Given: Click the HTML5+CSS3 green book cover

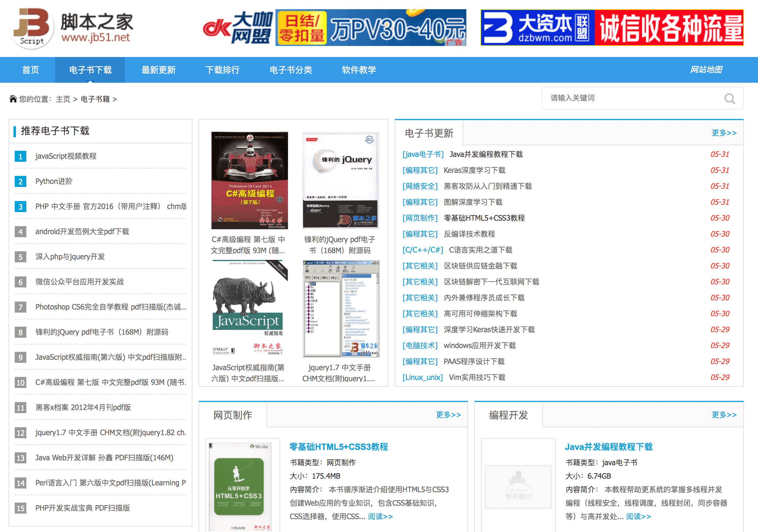Looking at the screenshot, I should point(239,486).
